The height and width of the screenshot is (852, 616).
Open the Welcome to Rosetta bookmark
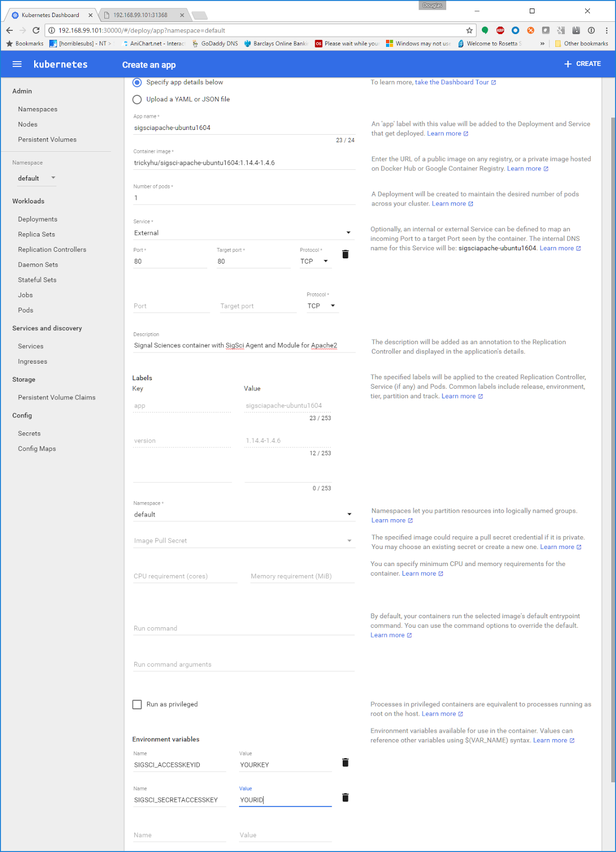(490, 44)
